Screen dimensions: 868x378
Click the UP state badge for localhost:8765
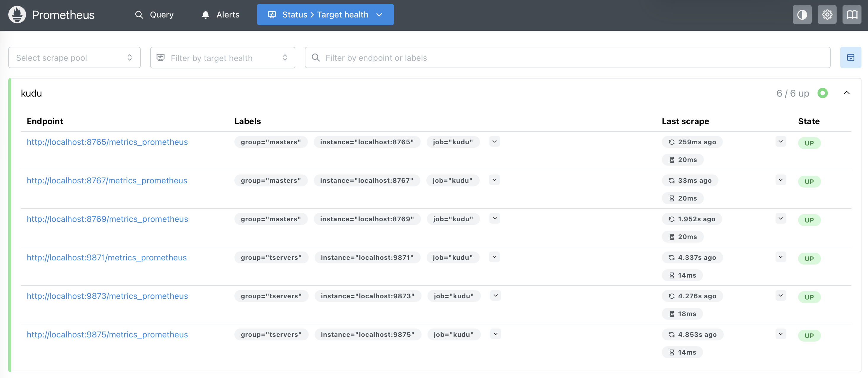[809, 143]
